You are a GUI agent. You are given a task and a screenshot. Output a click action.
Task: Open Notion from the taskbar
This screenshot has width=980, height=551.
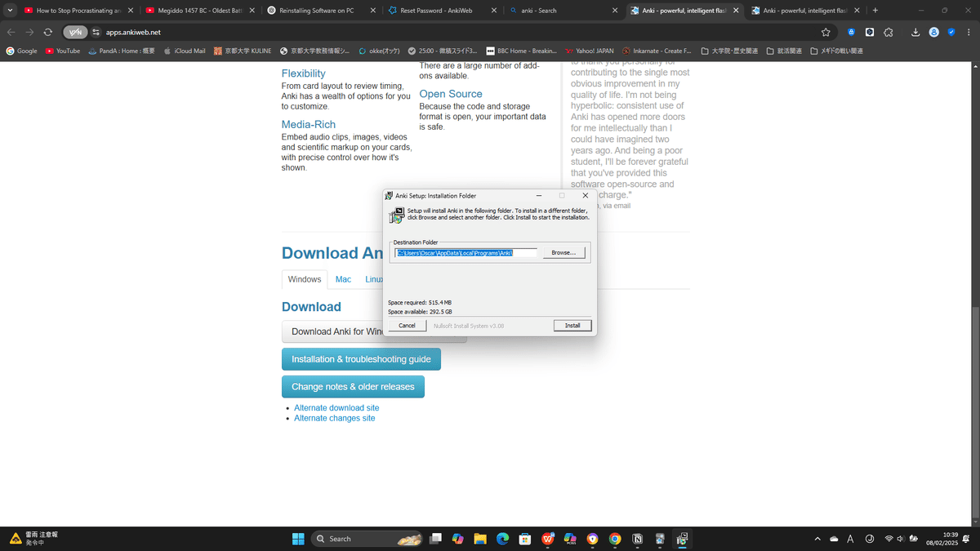637,539
